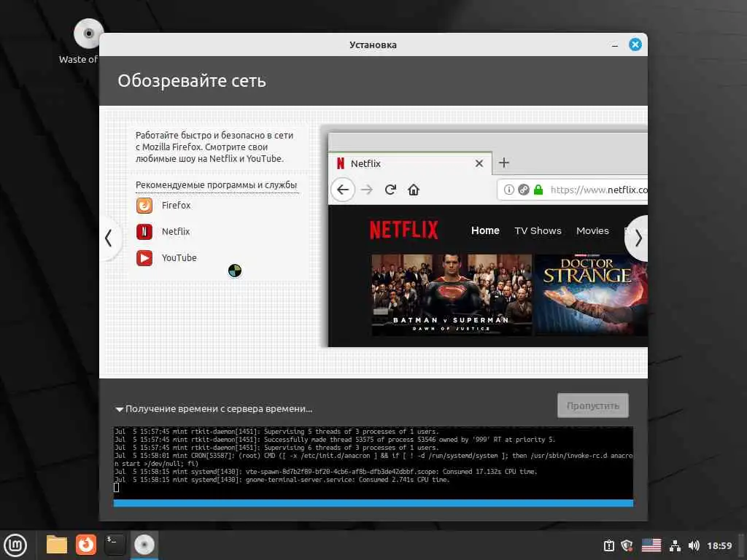Select TV Shows in the Netflix navigation
Viewport: 747px width, 560px height.
[538, 230]
